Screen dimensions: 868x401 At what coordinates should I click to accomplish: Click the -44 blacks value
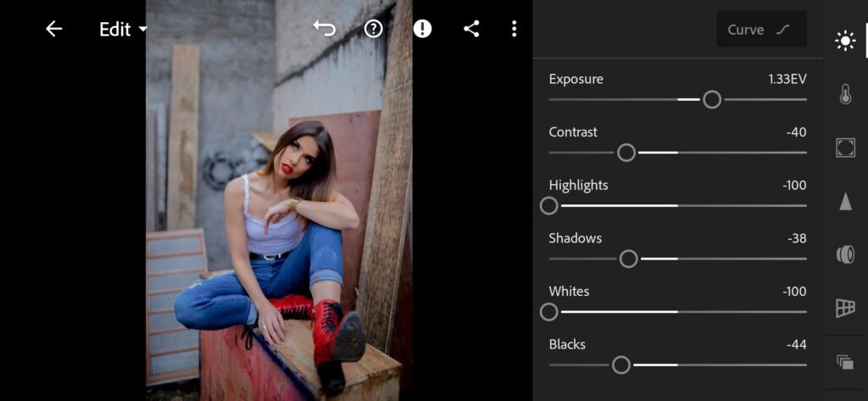pos(796,344)
